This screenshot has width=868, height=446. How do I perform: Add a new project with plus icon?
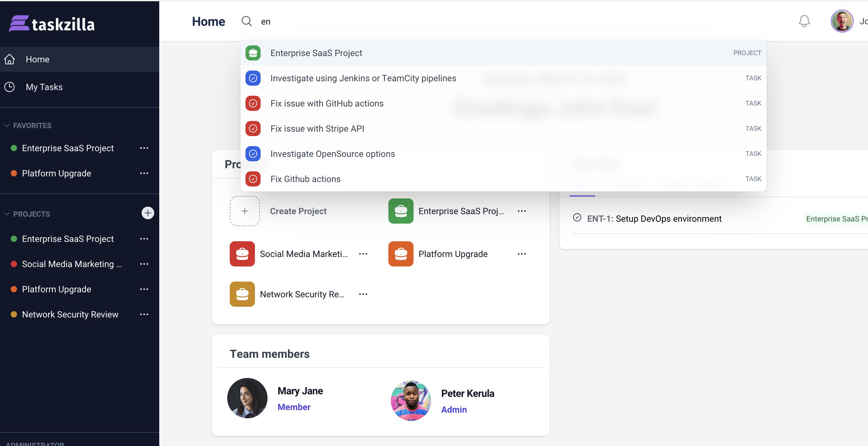(x=148, y=213)
